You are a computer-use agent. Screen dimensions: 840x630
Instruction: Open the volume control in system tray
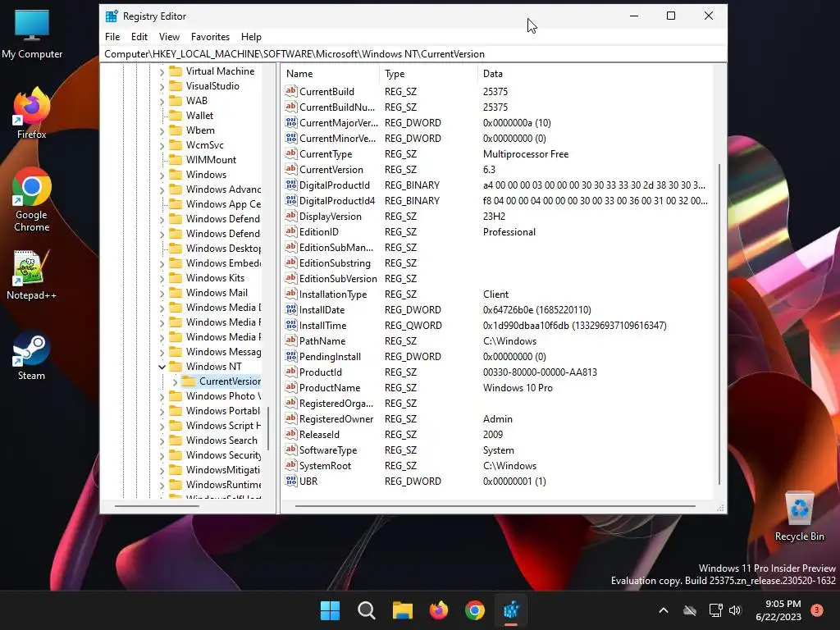[735, 610]
